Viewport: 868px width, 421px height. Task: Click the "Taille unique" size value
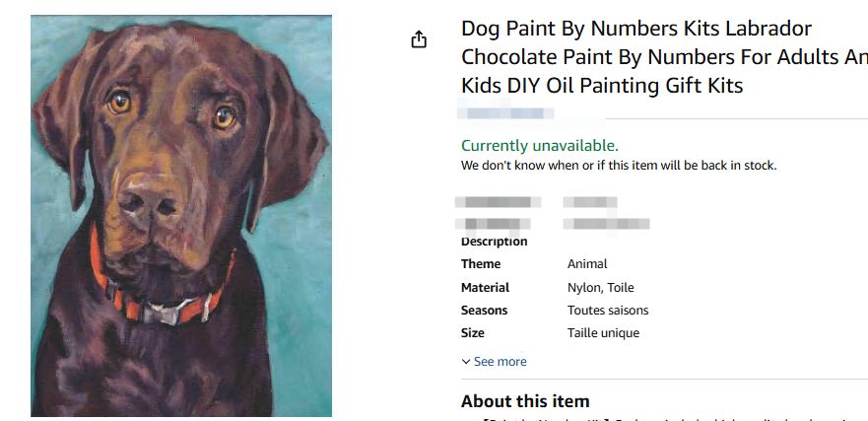604,333
